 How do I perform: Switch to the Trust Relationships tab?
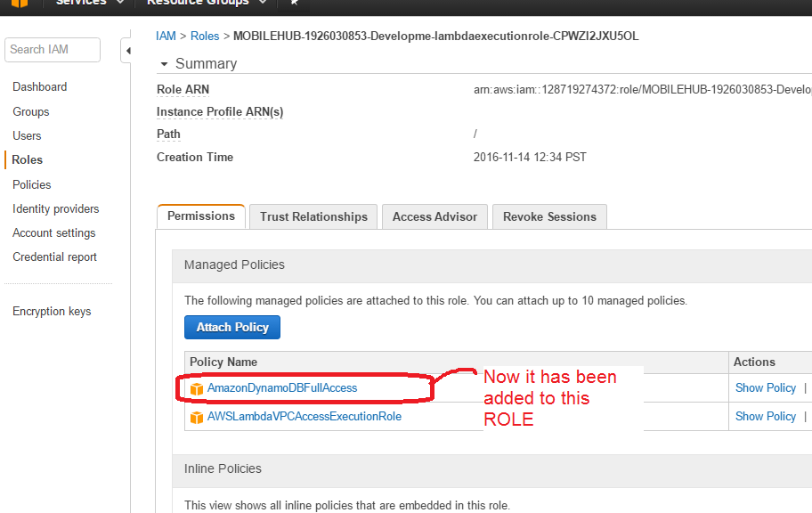pyautogui.click(x=313, y=216)
